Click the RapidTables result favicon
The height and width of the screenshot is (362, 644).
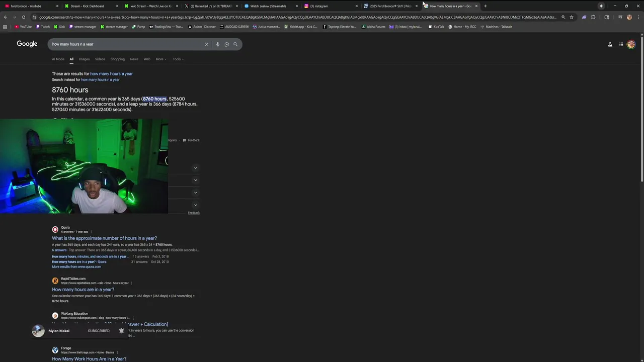click(55, 281)
